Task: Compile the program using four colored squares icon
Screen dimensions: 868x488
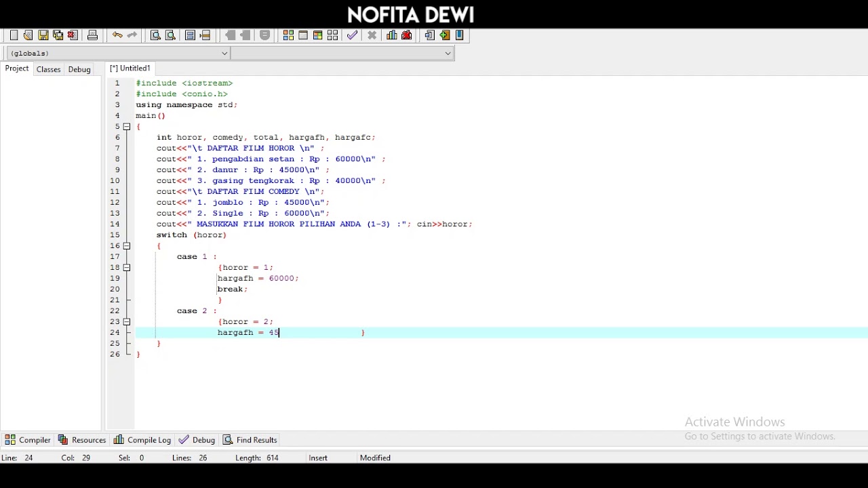Action: (x=288, y=35)
